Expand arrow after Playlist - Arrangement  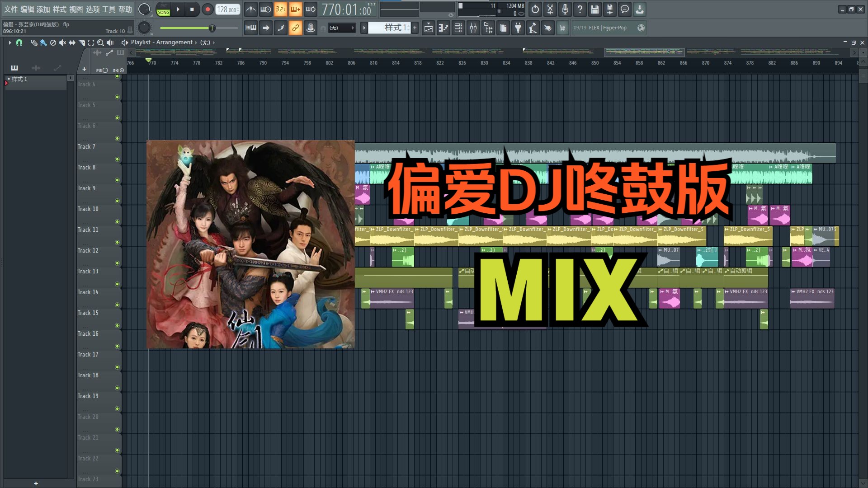[196, 42]
